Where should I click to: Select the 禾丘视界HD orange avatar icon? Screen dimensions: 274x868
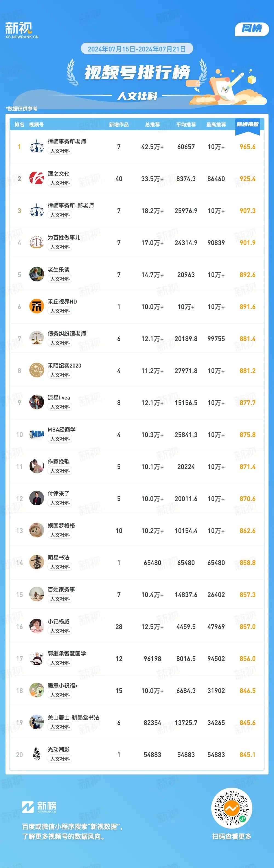pyautogui.click(x=36, y=307)
